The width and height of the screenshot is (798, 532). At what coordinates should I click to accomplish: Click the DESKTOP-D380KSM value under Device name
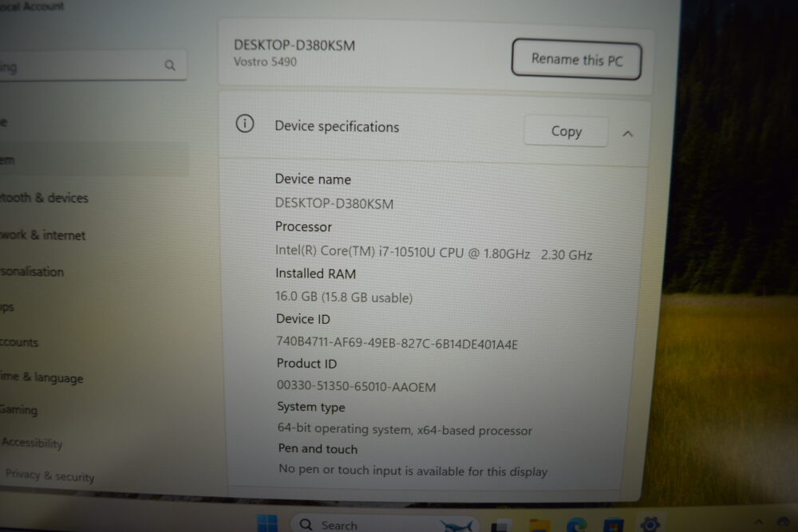334,203
